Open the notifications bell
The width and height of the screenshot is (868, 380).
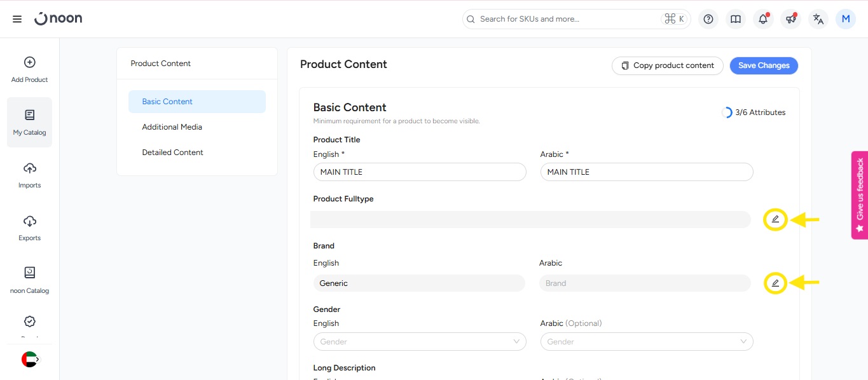(x=763, y=19)
